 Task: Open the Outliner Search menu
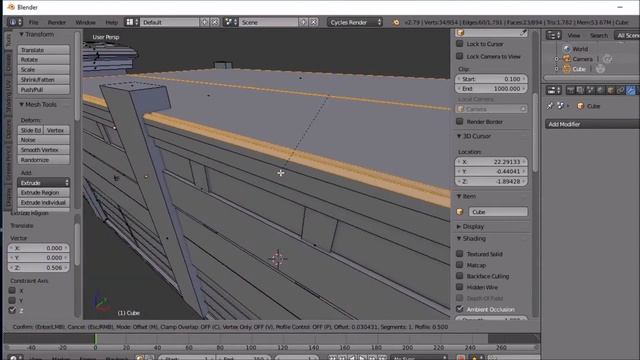(598, 36)
